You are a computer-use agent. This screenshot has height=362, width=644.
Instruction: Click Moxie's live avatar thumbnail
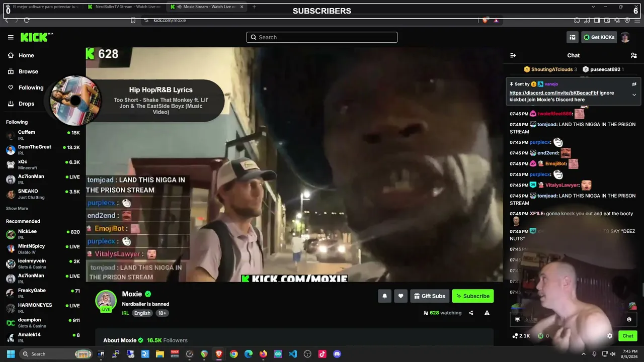tap(106, 301)
